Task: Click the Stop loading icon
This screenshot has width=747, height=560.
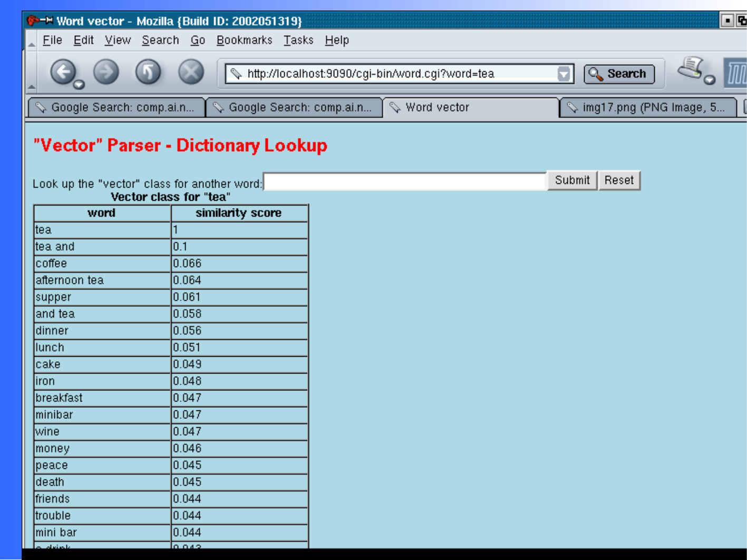Action: [191, 72]
